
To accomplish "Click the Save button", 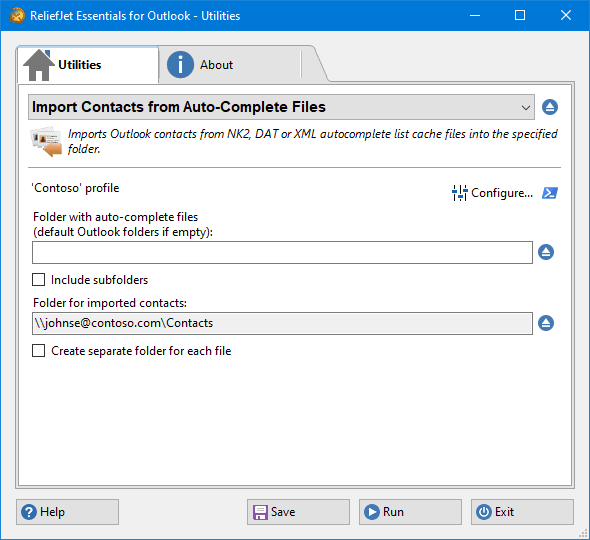I will pos(298,512).
